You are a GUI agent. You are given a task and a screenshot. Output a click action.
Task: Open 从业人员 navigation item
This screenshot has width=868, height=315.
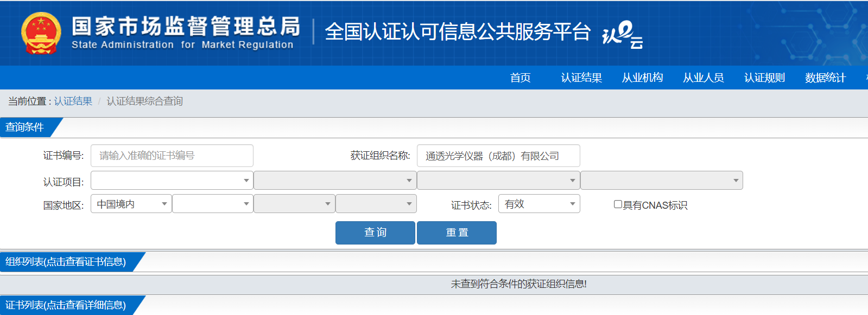pos(704,78)
